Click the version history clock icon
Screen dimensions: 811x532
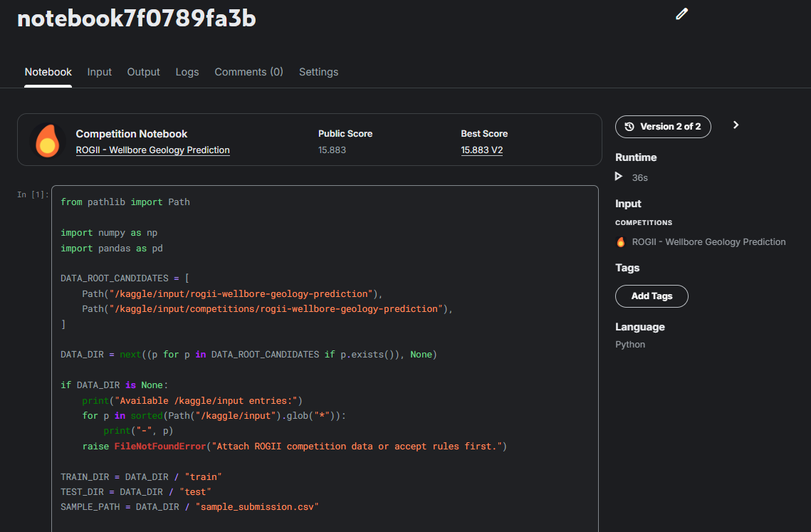point(629,127)
